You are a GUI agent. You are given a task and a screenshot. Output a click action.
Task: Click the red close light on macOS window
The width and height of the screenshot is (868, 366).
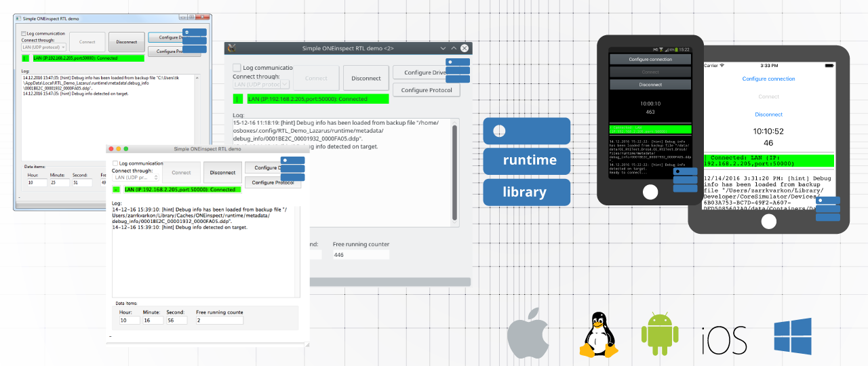coord(111,148)
